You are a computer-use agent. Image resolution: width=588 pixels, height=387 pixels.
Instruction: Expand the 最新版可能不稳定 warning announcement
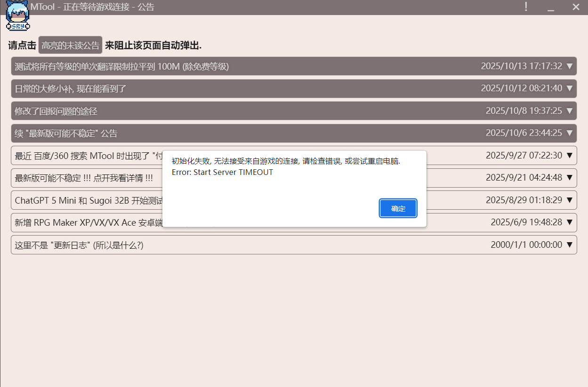[569, 178]
